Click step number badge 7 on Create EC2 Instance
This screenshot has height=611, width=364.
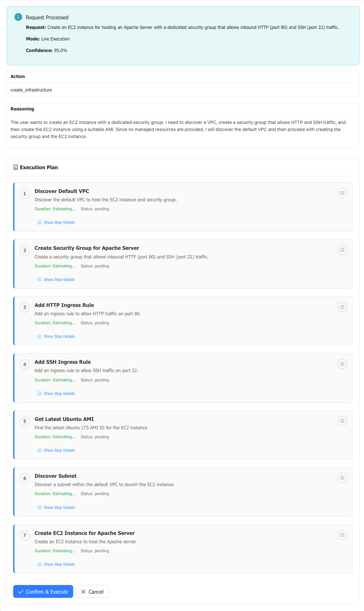click(25, 535)
